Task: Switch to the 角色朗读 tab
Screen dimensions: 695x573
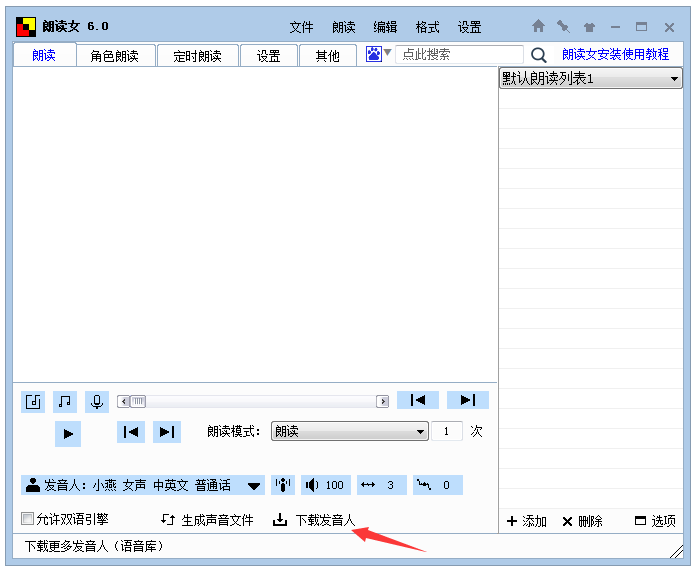Action: click(x=114, y=56)
